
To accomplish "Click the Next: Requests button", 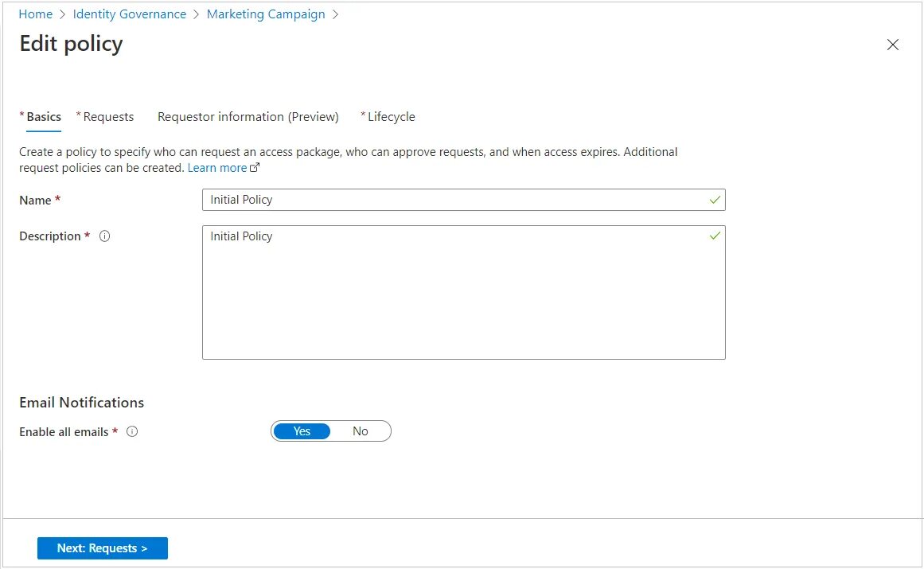I will 102,548.
